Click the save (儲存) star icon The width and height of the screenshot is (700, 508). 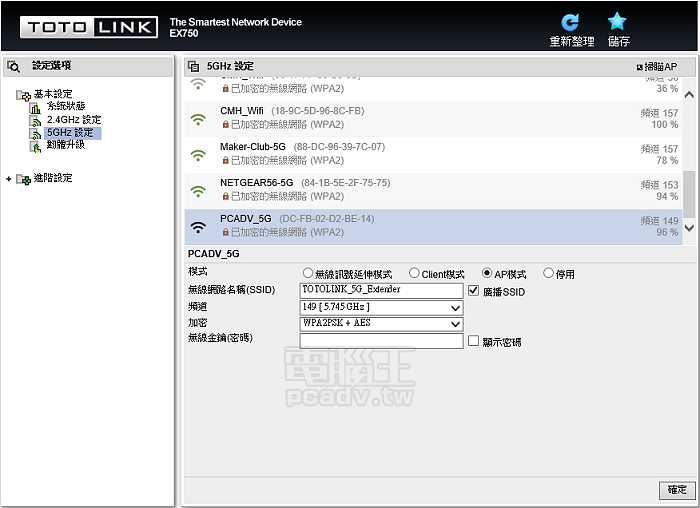coord(618,22)
